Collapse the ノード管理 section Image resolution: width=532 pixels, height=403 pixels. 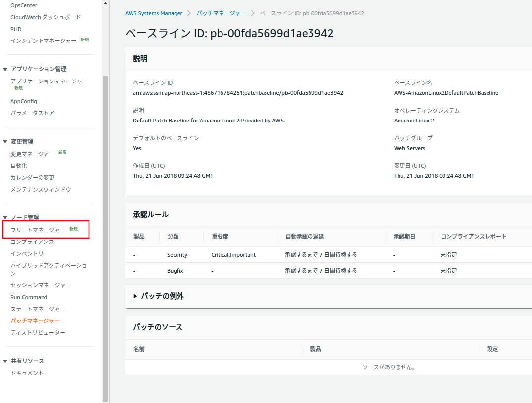pos(5,217)
